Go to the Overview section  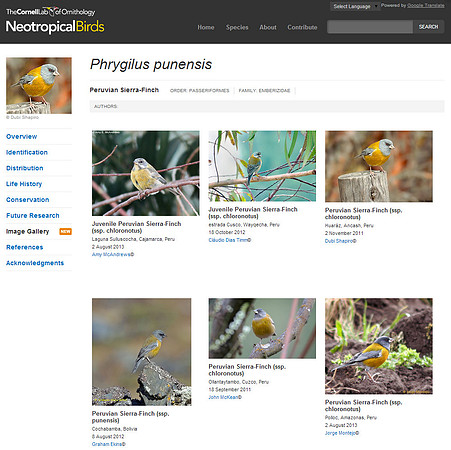click(x=22, y=137)
